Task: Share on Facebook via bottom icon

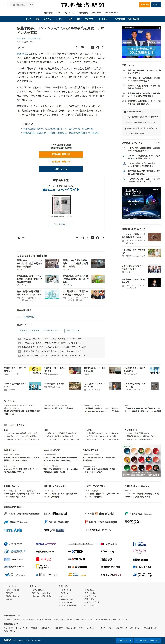Action: click(x=98, y=238)
